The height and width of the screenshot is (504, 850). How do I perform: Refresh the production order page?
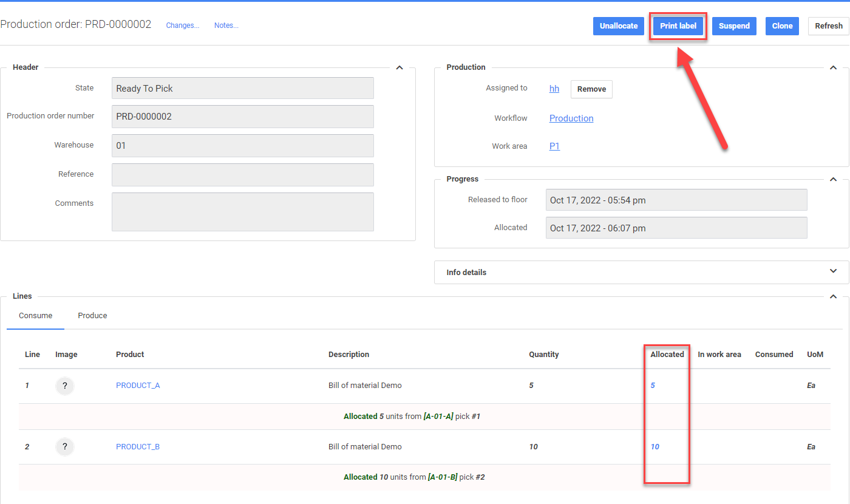coord(828,26)
